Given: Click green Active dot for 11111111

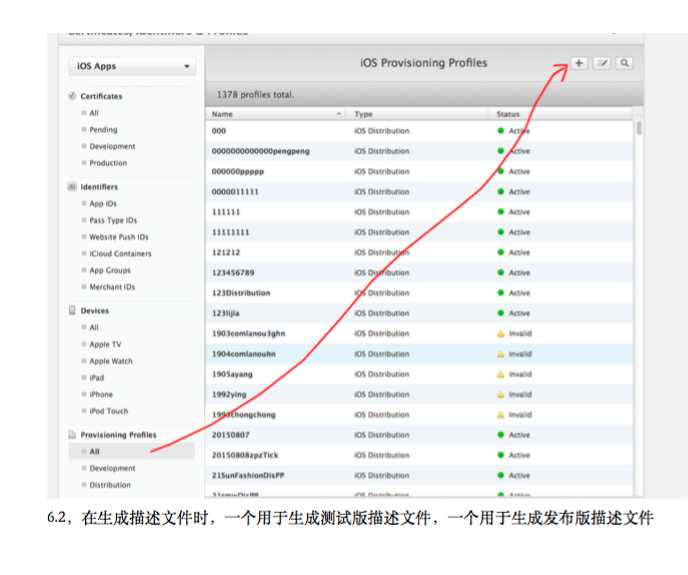Looking at the screenshot, I should tap(501, 232).
